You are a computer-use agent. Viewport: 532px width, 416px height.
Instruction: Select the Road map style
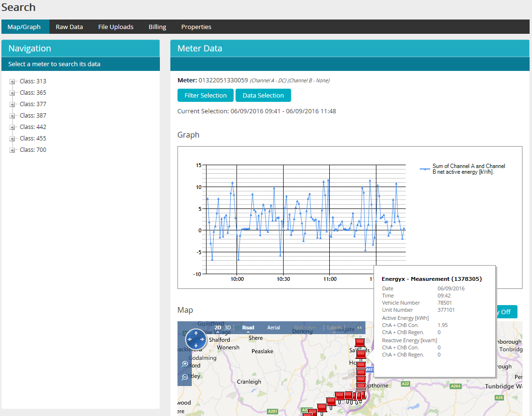pyautogui.click(x=248, y=327)
